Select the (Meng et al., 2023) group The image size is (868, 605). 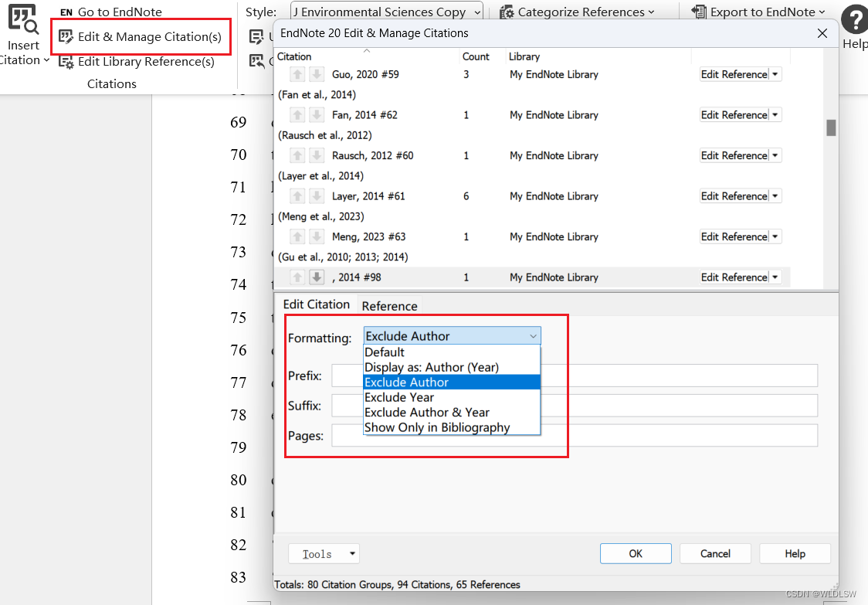[321, 216]
